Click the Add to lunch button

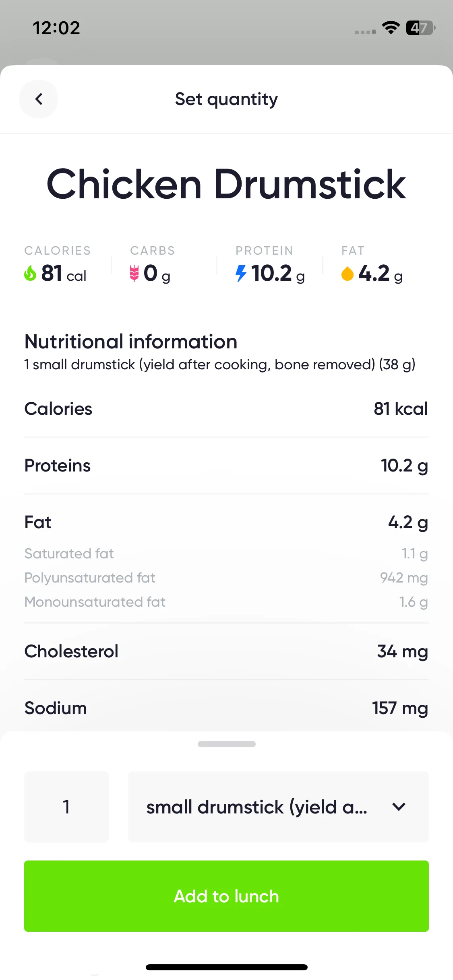226,896
